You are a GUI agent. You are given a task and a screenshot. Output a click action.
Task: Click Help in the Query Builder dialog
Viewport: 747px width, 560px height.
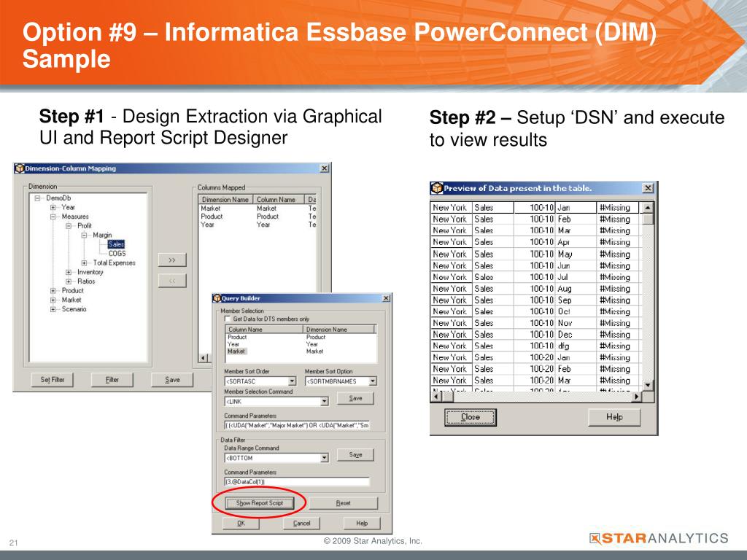(362, 524)
